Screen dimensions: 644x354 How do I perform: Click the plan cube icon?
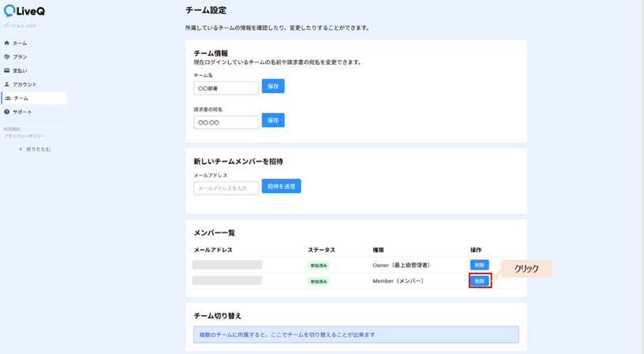[x=6, y=57]
